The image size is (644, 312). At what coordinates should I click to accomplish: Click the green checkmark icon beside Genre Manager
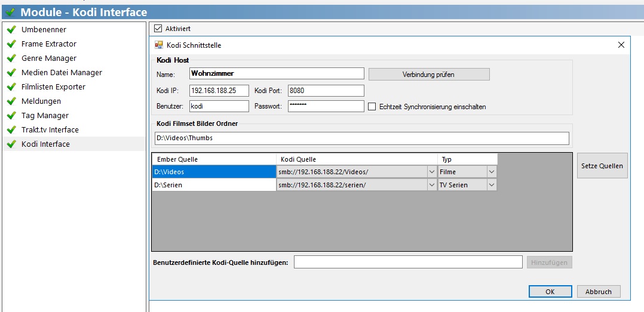coord(11,58)
